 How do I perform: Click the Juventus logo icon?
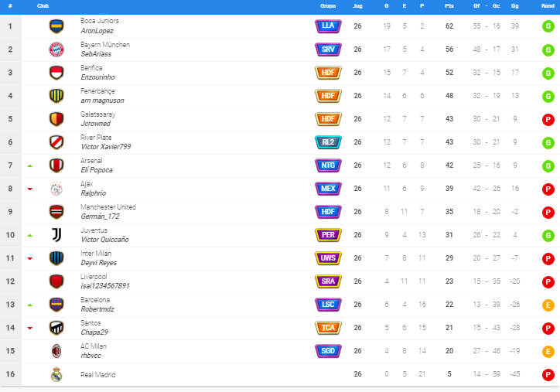click(x=56, y=235)
